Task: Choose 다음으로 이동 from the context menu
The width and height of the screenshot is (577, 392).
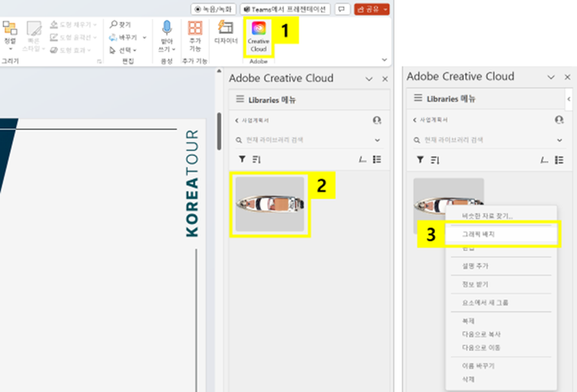Action: [501, 347]
